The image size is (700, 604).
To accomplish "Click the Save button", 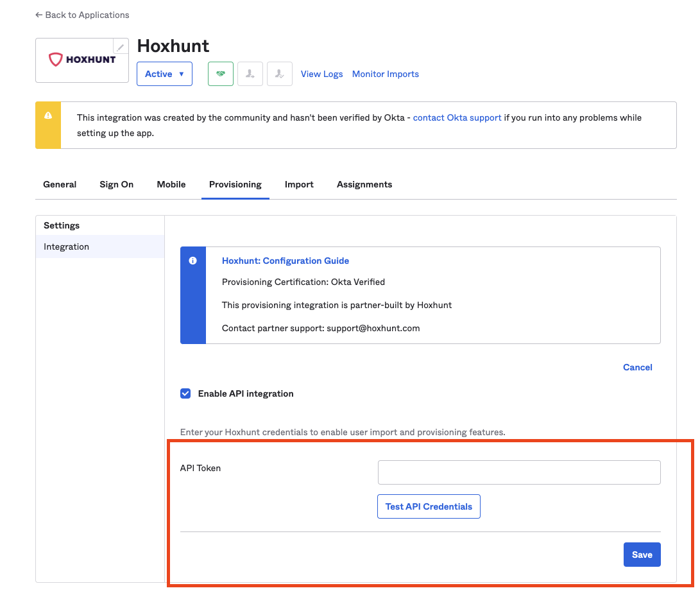I will coord(642,555).
